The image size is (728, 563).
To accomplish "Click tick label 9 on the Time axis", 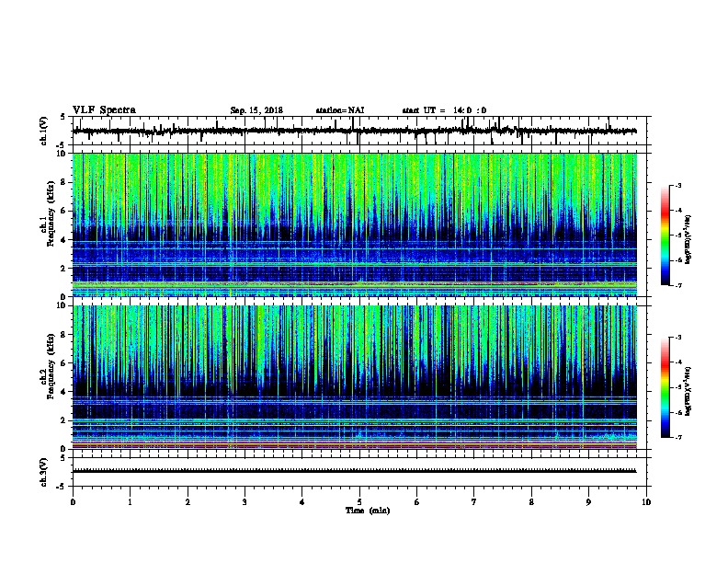I will pyautogui.click(x=588, y=501).
